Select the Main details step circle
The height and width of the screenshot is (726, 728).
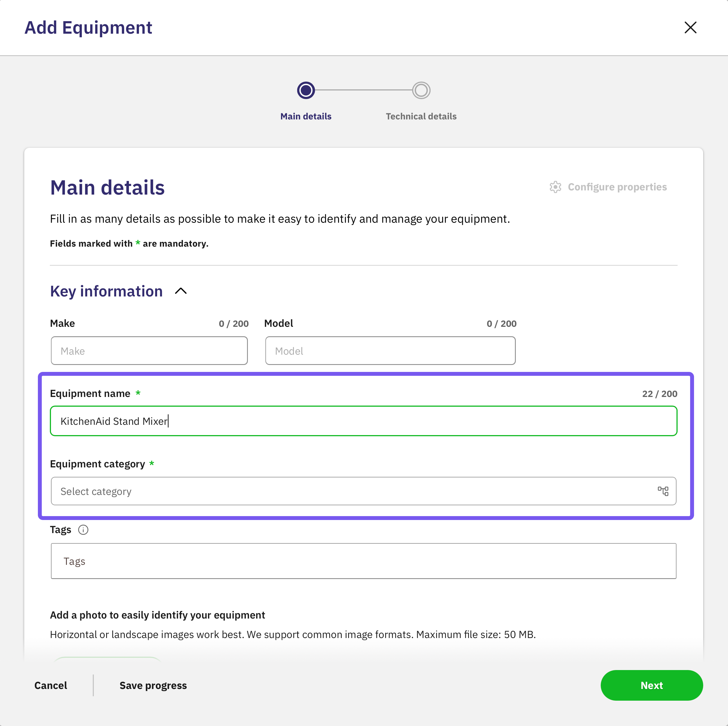coord(306,90)
